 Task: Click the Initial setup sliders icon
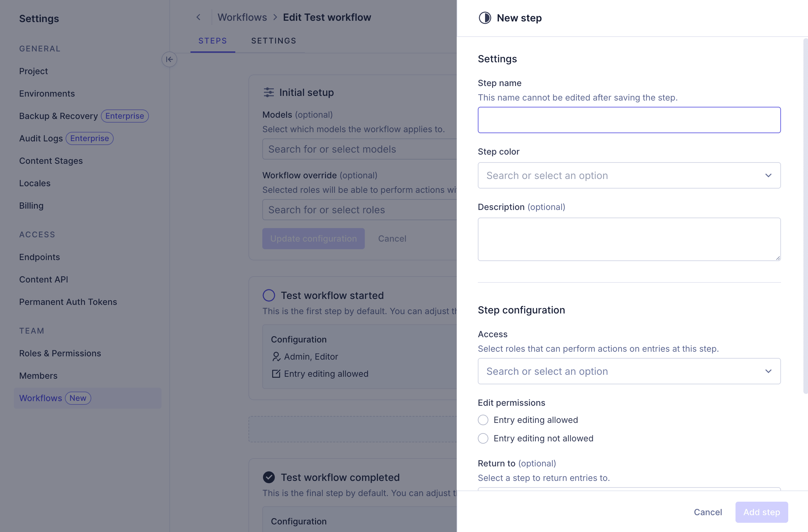pos(269,92)
